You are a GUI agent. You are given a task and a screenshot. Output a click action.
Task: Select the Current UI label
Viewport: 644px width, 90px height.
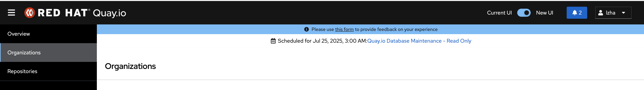[499, 13]
